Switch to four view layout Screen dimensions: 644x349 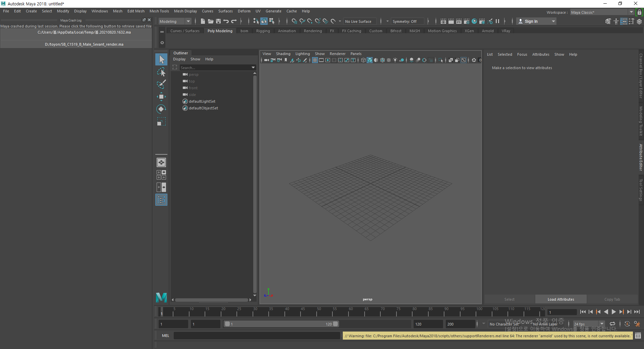(x=161, y=175)
